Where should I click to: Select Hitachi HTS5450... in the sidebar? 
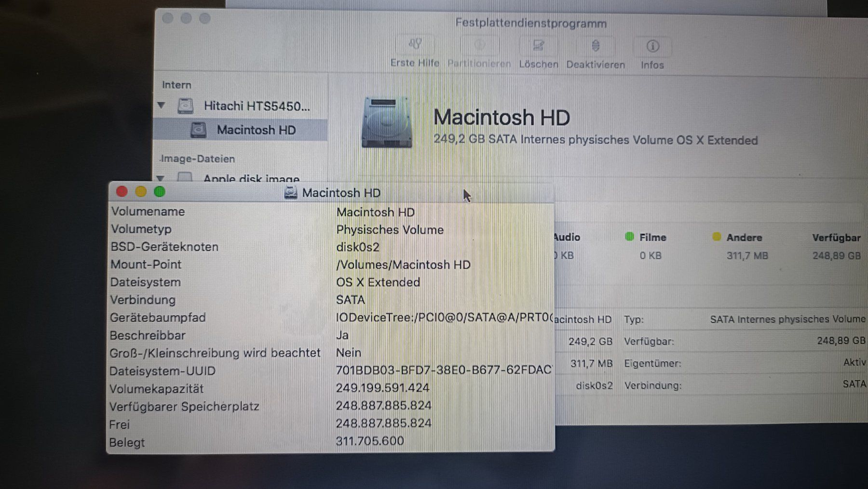(x=257, y=106)
